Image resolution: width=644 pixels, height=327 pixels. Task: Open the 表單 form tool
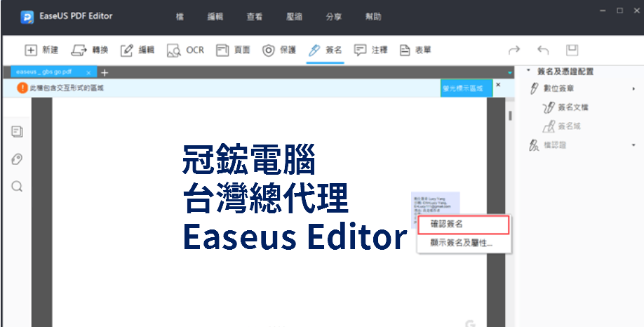pos(415,50)
